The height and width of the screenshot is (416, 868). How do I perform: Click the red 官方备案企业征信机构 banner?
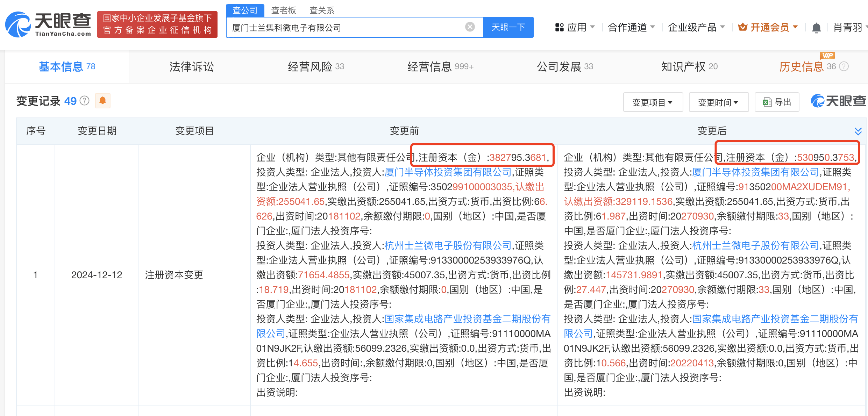click(x=157, y=24)
